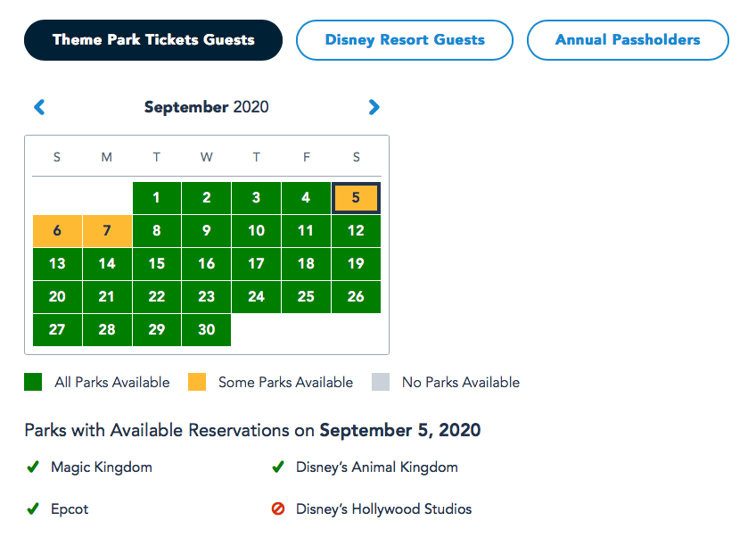The width and height of the screenshot is (756, 546).
Task: Advance to next month with right arrow
Action: coord(374,107)
